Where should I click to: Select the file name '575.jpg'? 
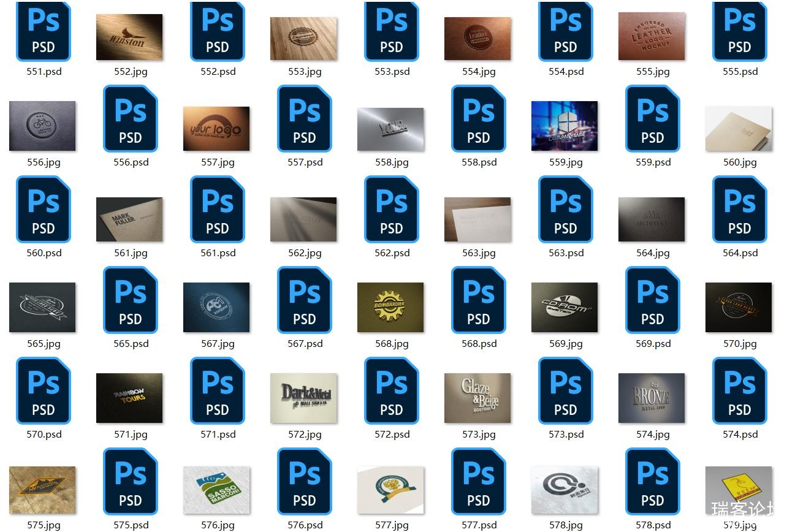pyautogui.click(x=44, y=525)
